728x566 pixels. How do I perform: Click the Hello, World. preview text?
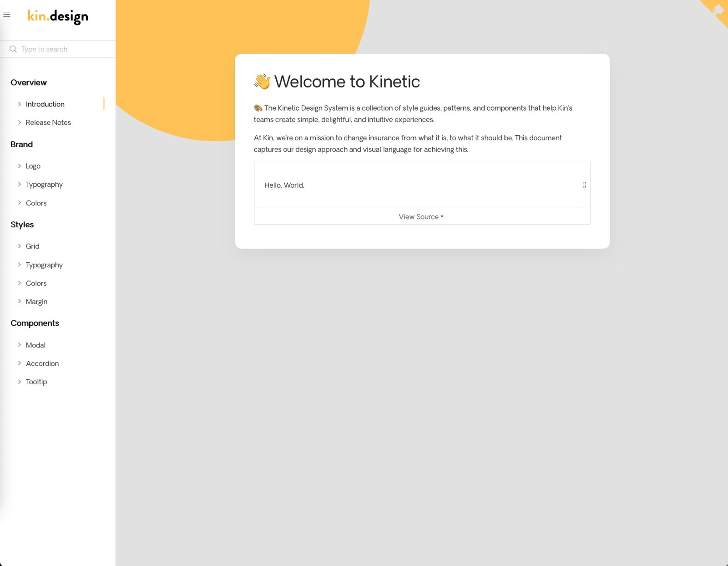284,185
